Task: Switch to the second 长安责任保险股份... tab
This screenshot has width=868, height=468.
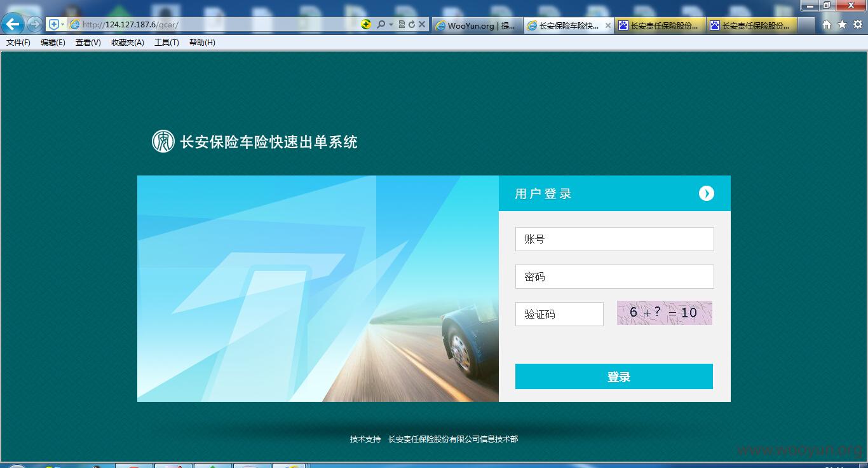Action: point(752,25)
